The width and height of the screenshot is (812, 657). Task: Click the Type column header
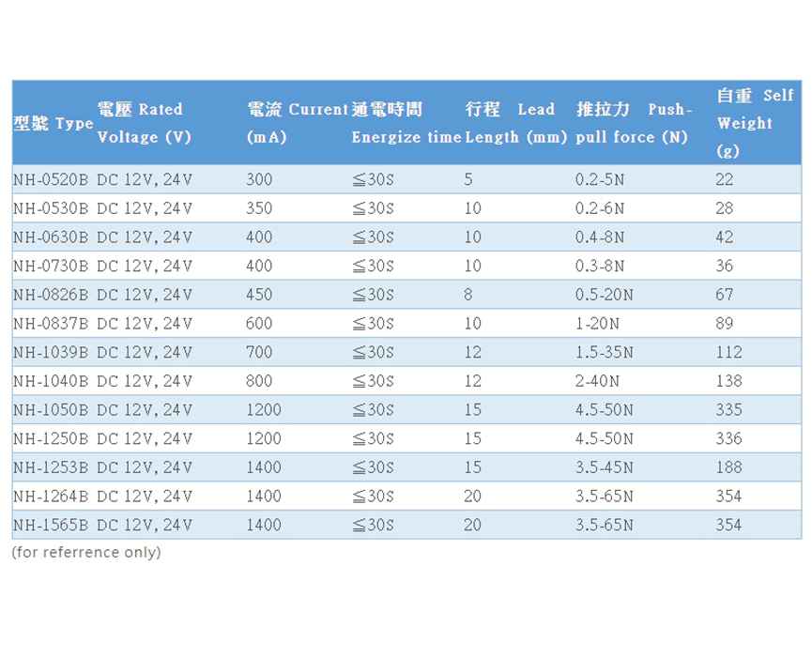point(54,123)
